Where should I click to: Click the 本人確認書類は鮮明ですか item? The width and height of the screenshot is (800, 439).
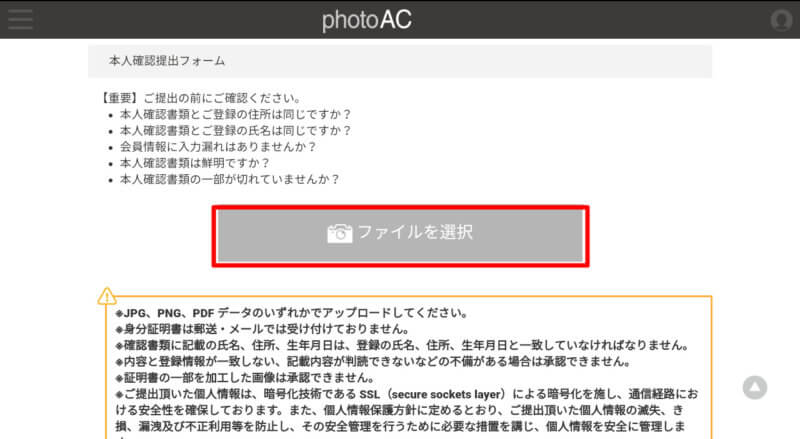coord(195,163)
